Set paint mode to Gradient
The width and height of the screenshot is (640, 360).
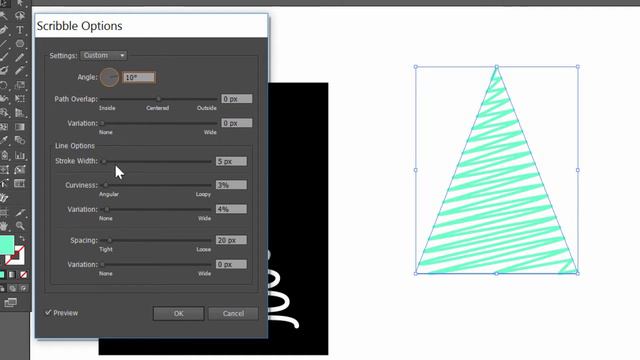(12, 275)
